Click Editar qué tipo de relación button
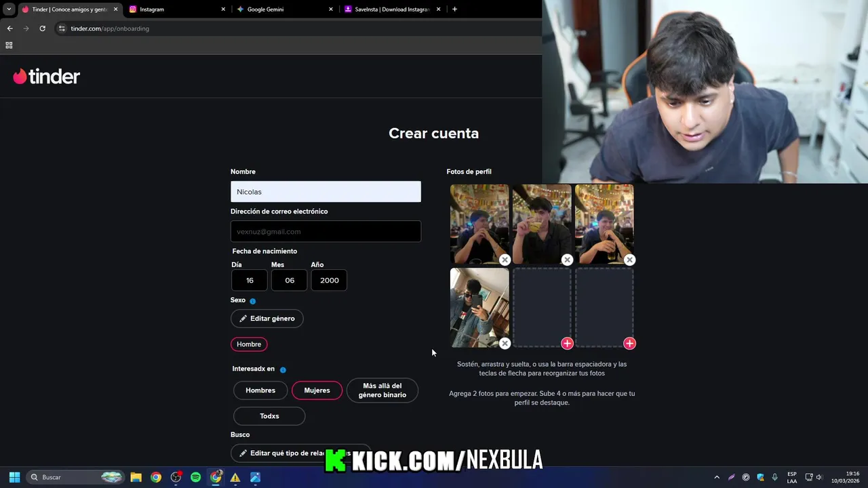Image resolution: width=868 pixels, height=488 pixels. (300, 453)
